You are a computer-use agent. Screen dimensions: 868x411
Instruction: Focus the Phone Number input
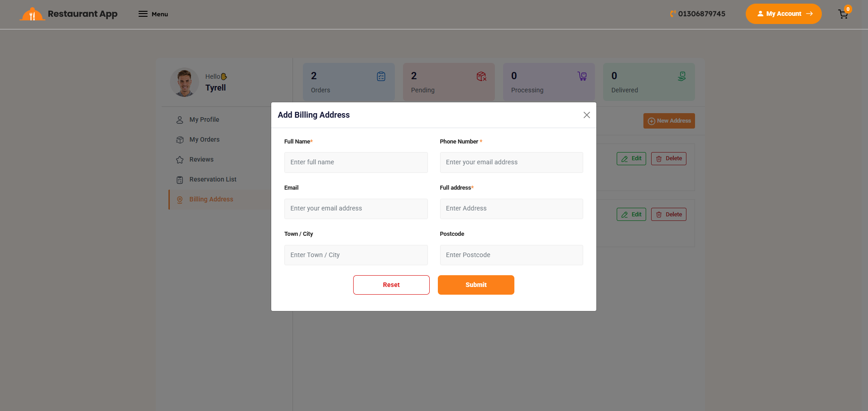[x=511, y=162]
